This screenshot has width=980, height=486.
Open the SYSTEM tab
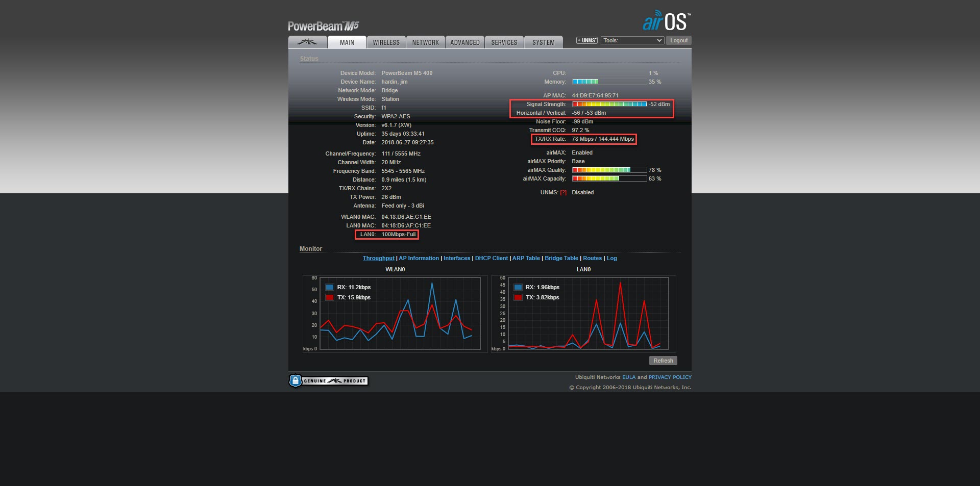click(543, 42)
